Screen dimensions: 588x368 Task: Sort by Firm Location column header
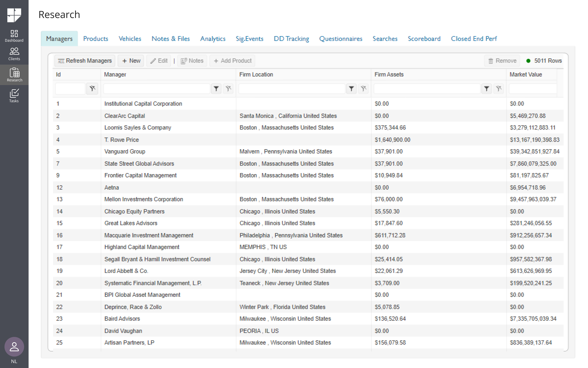click(303, 74)
